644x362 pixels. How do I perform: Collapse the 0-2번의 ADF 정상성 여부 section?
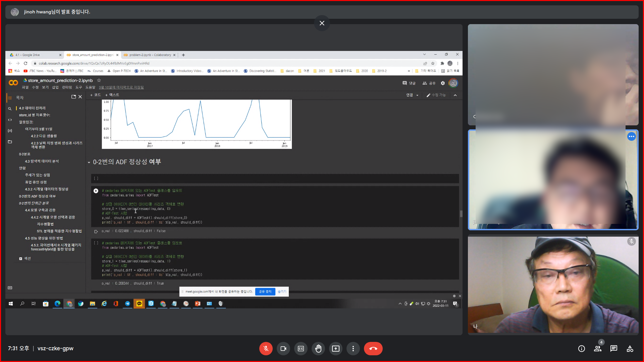pos(89,163)
